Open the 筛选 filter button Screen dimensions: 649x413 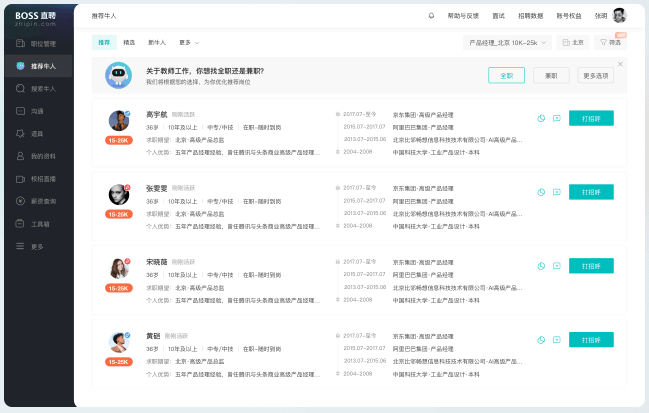(610, 43)
